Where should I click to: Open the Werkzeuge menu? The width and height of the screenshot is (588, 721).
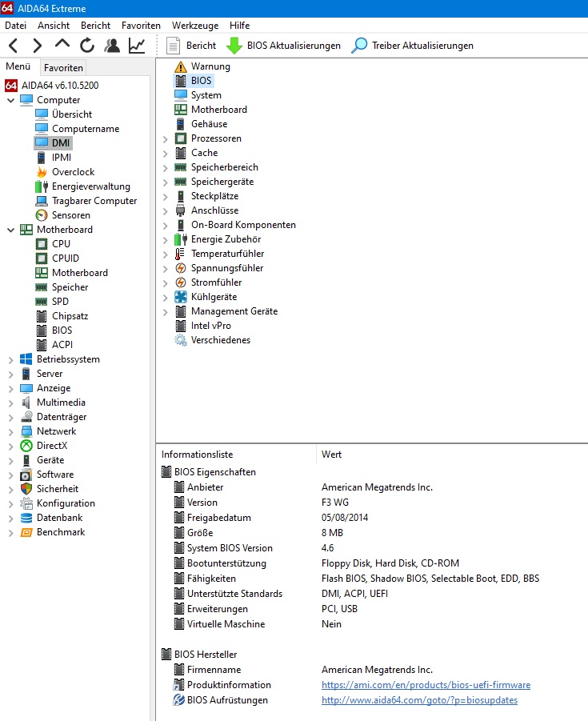[195, 26]
